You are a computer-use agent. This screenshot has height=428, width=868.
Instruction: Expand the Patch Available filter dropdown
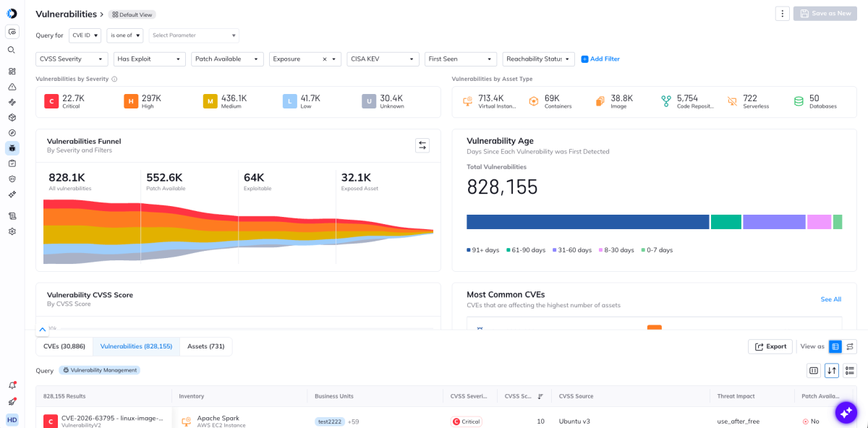(x=227, y=59)
